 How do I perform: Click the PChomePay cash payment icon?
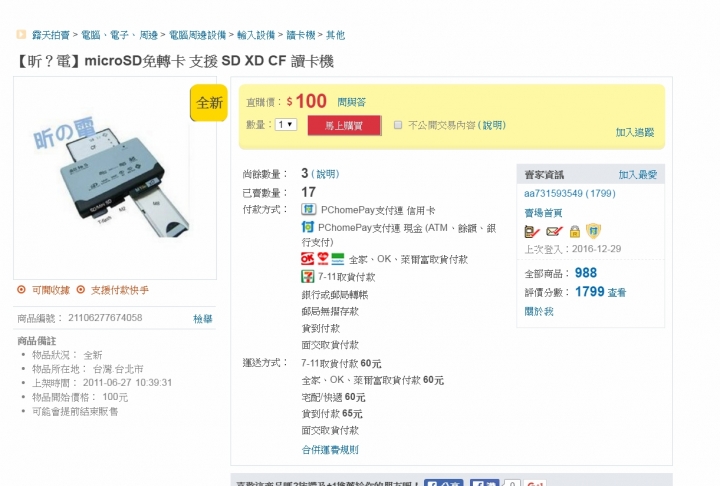[x=307, y=227]
